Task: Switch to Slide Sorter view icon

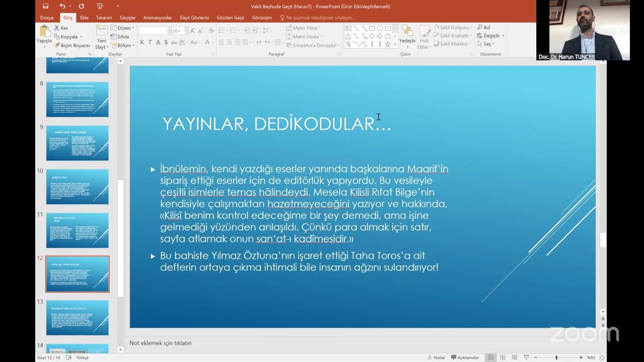Action: click(502, 357)
